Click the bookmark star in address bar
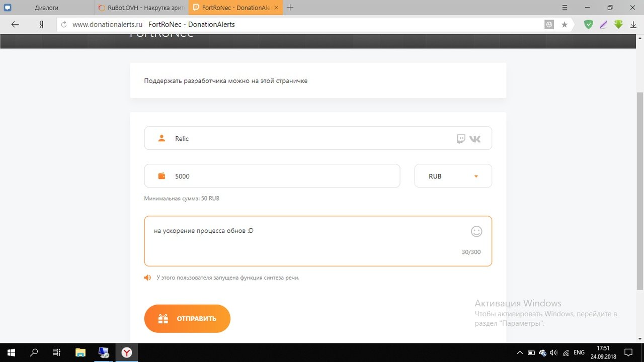The image size is (644, 362). point(565,24)
